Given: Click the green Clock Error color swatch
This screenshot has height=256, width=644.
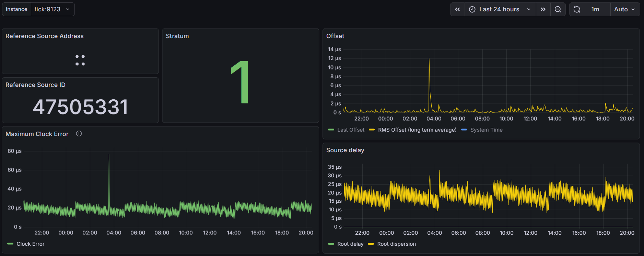Looking at the screenshot, I should pyautogui.click(x=10, y=244).
